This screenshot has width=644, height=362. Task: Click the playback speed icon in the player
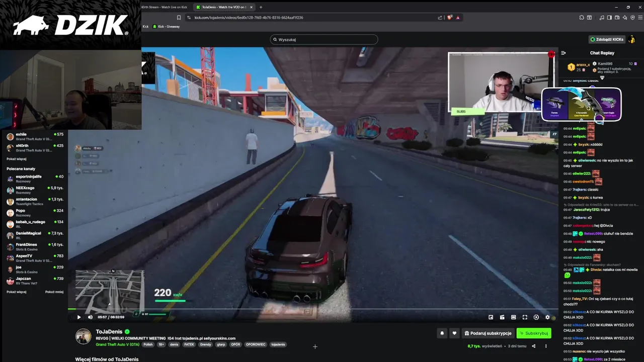[536, 317]
